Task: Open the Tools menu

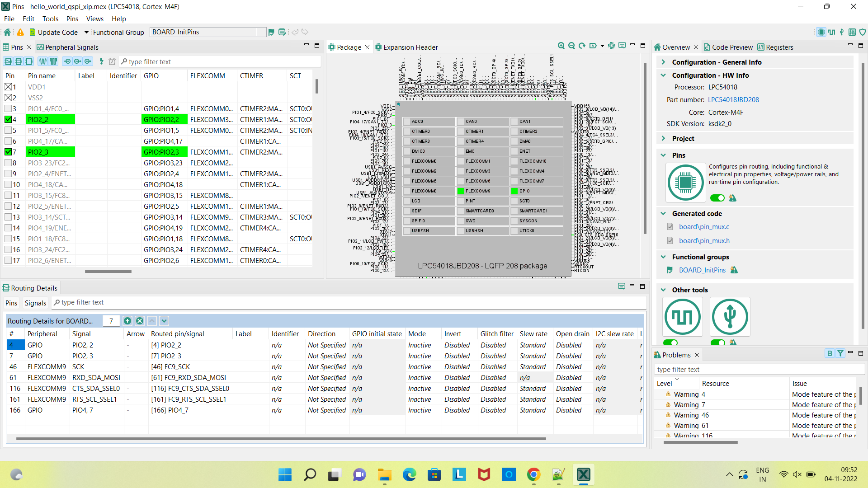Action: (50, 19)
